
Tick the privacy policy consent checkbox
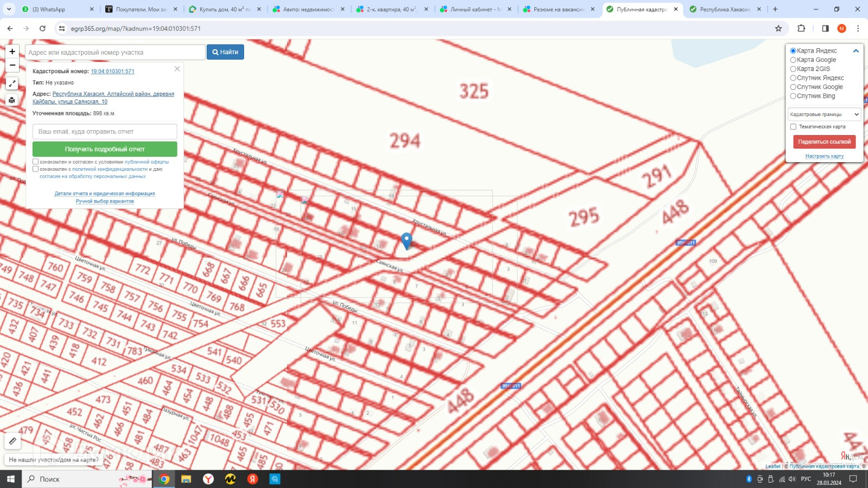click(36, 169)
